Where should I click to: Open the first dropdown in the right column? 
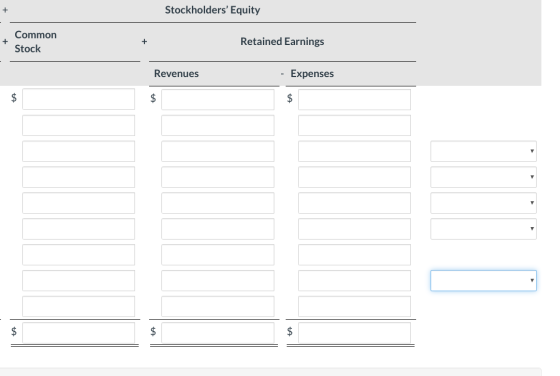click(483, 151)
